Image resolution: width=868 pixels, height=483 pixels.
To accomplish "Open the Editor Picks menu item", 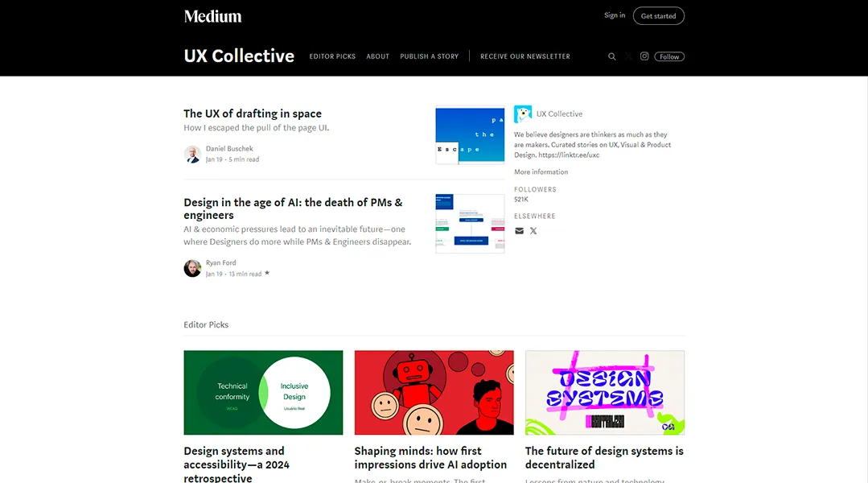I will 332,56.
